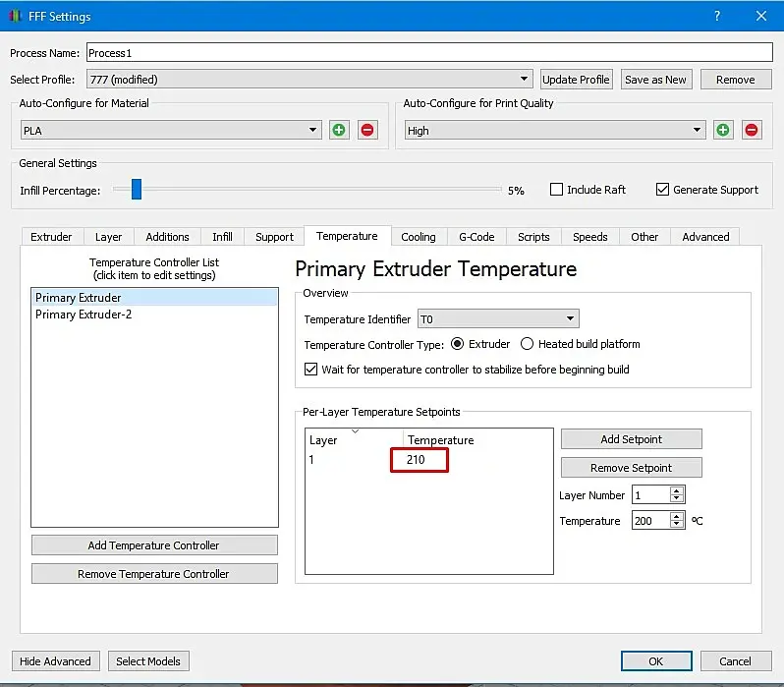Toggle wait for temperature to stabilize
Screen dimensions: 784x687
310,370
